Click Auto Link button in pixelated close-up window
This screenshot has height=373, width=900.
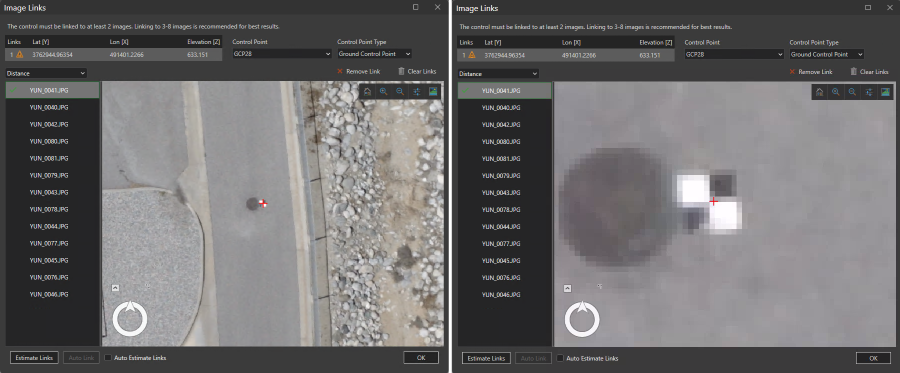coord(533,358)
